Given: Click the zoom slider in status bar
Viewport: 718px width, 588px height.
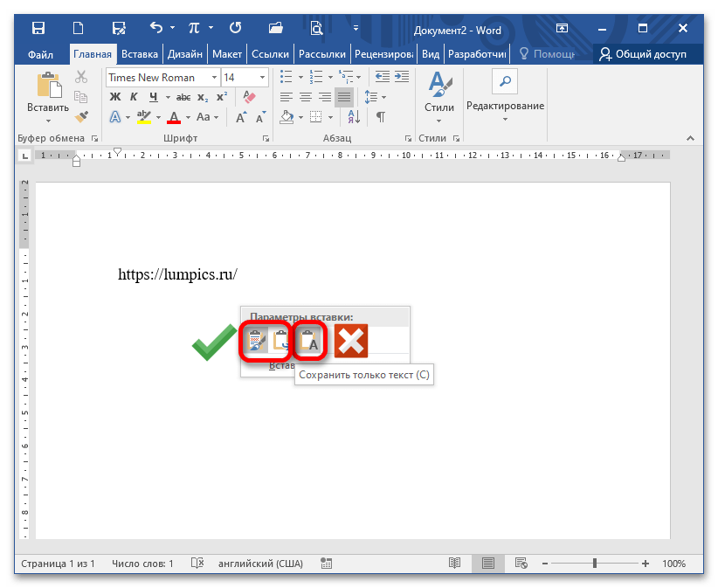Looking at the screenshot, I should tap(595, 564).
